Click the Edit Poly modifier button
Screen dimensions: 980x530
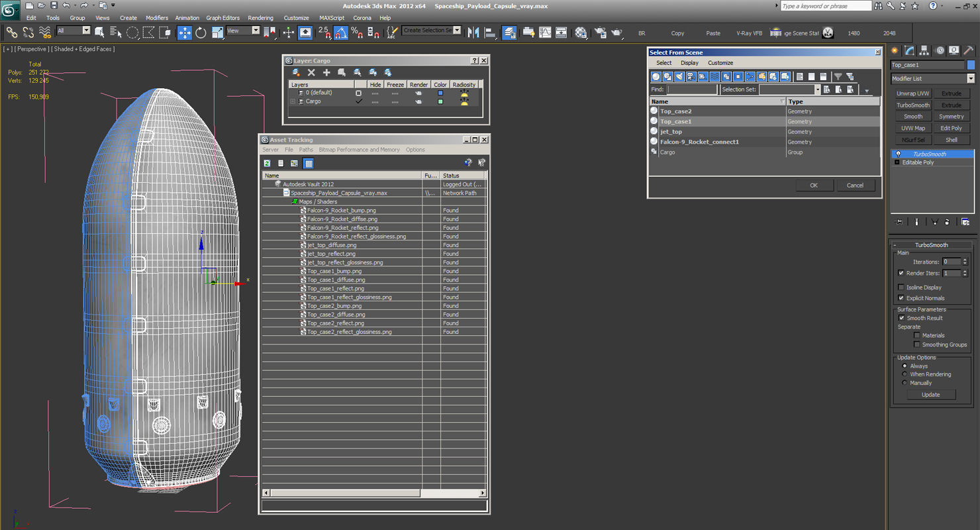click(x=952, y=128)
